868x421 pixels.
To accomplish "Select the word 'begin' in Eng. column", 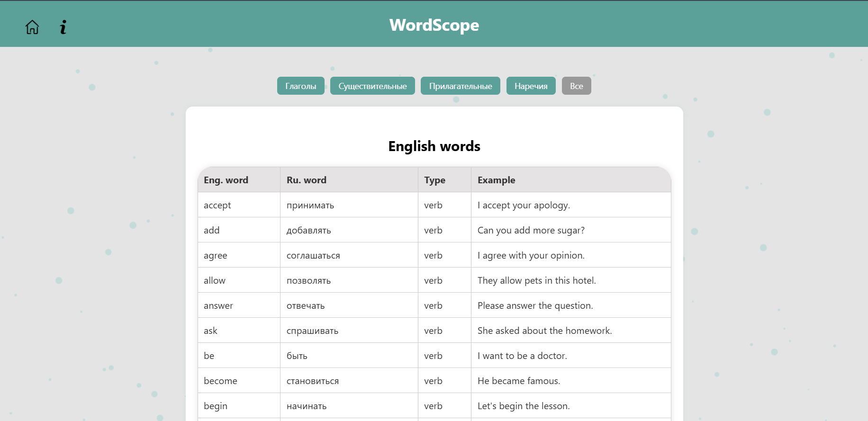I will point(216,406).
